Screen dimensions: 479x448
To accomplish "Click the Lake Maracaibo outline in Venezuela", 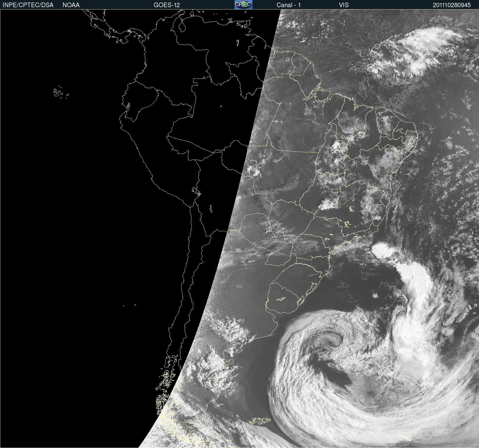I will point(182,25).
